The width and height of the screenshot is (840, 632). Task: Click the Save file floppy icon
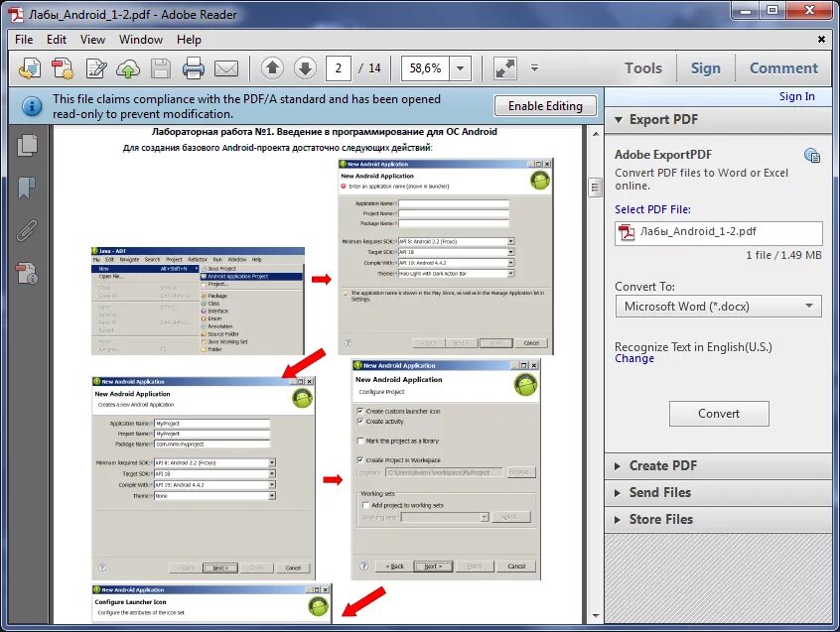pos(161,68)
